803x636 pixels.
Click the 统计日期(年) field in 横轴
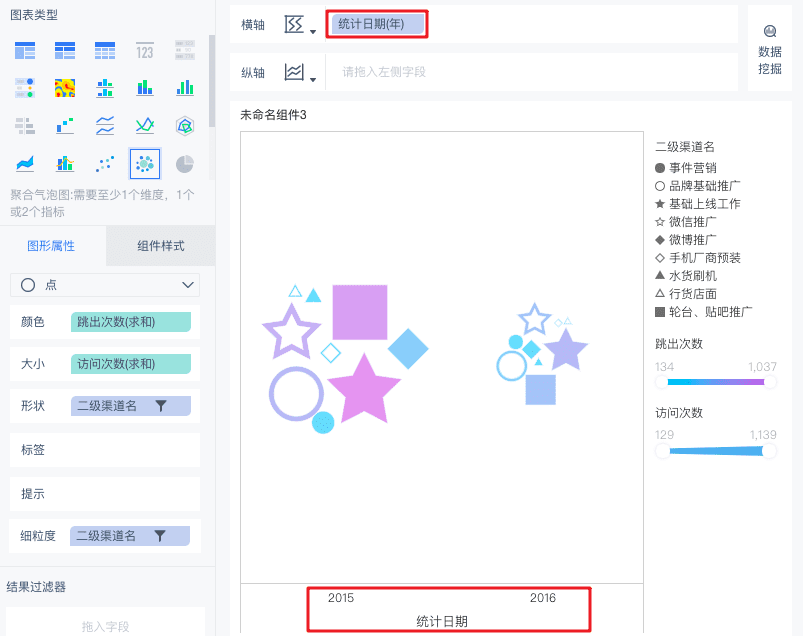click(x=377, y=24)
